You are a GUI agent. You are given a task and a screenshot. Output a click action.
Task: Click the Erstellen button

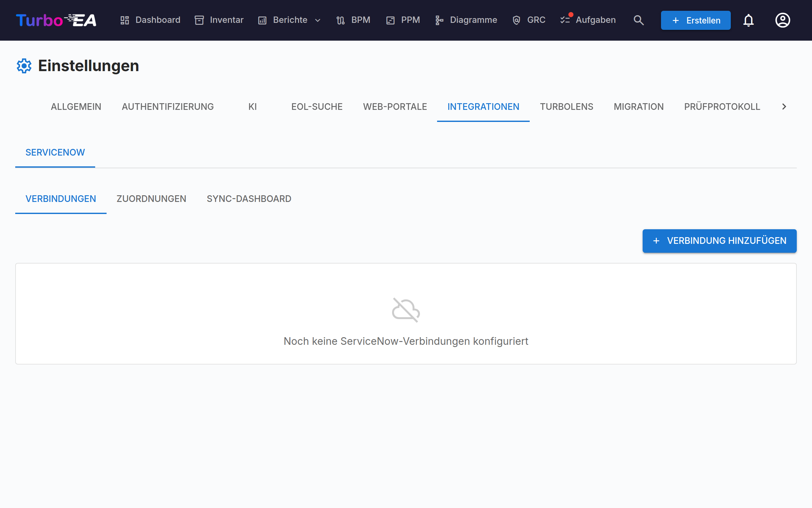click(696, 20)
